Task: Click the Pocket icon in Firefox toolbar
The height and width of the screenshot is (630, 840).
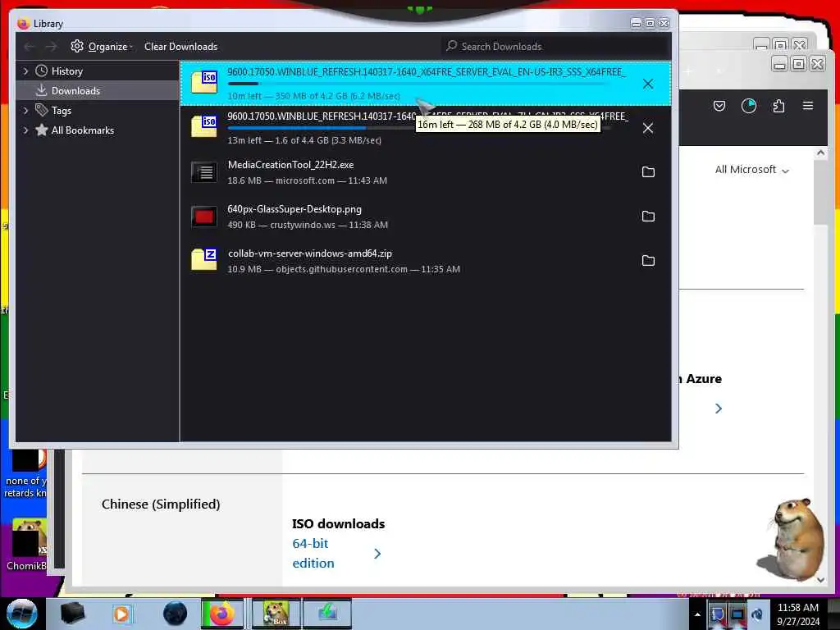Action: click(719, 106)
